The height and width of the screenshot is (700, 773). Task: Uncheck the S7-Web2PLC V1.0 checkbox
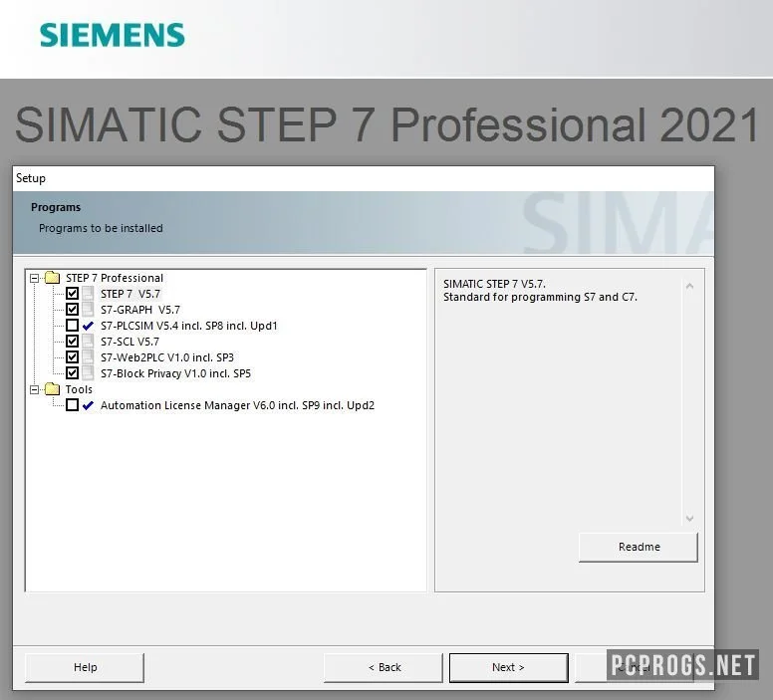click(x=72, y=356)
